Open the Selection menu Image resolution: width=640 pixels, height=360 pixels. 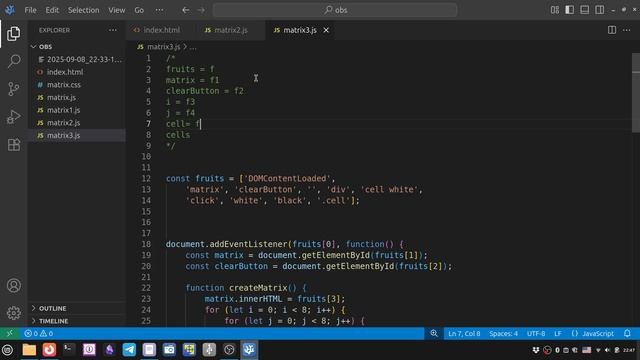click(83, 10)
